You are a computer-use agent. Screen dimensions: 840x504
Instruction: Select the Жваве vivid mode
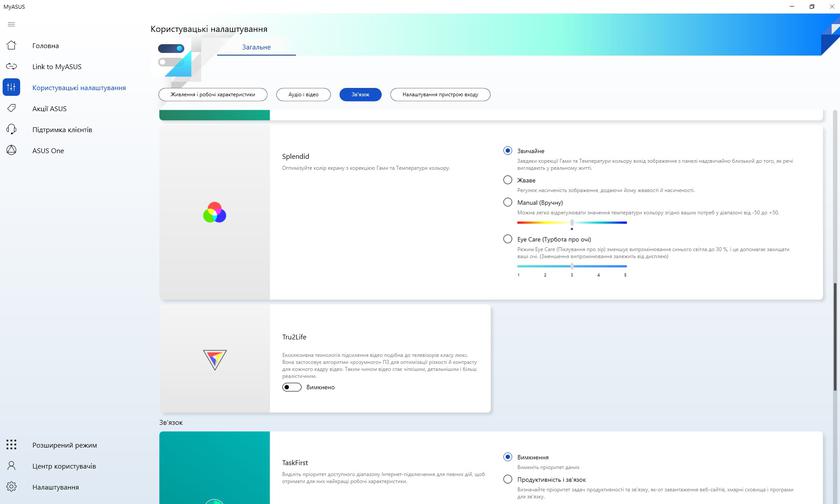pyautogui.click(x=508, y=180)
